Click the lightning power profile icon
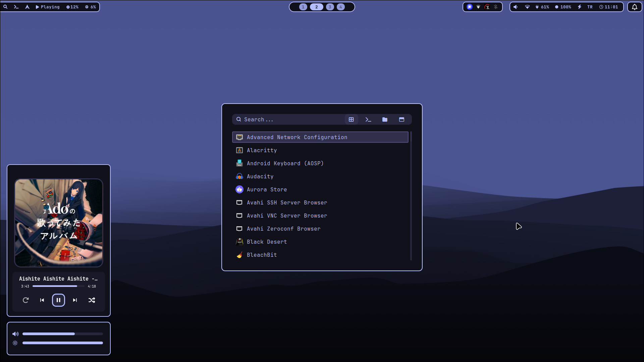The image size is (644, 362). click(x=579, y=7)
